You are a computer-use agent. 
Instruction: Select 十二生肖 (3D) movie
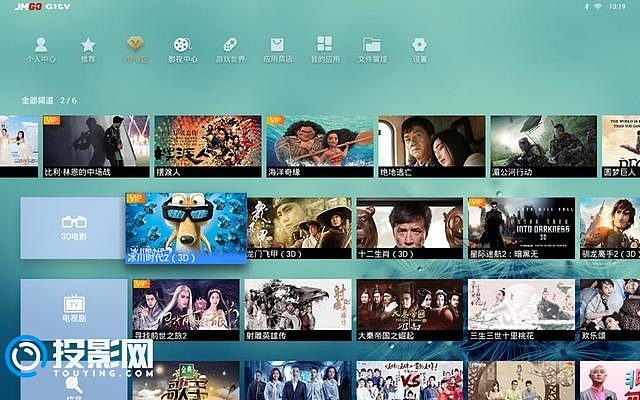(x=410, y=228)
